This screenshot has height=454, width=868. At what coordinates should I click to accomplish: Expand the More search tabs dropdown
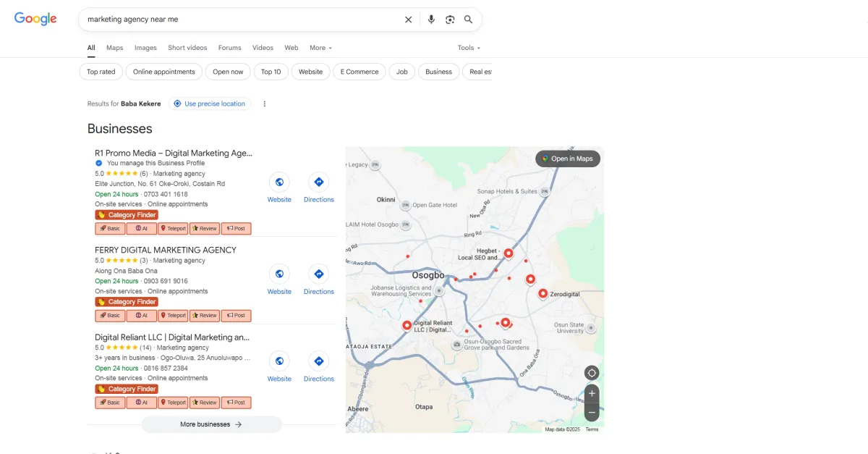pos(320,48)
